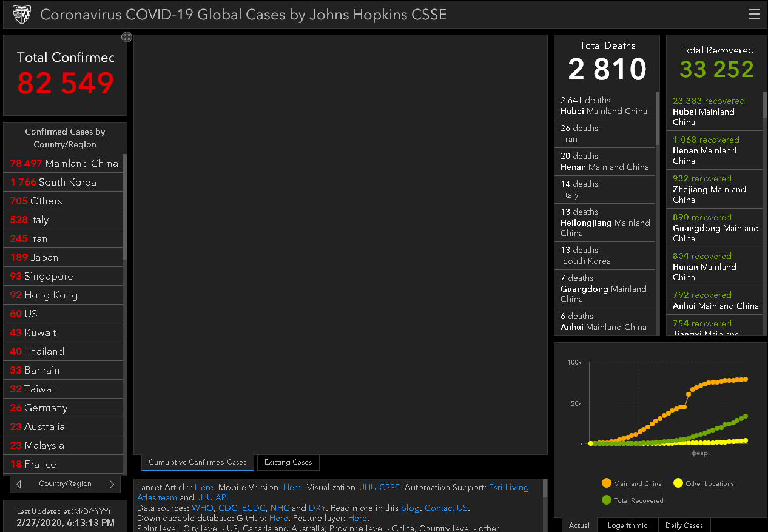
Task: Select the Logarithmic chart tab
Action: point(627,525)
